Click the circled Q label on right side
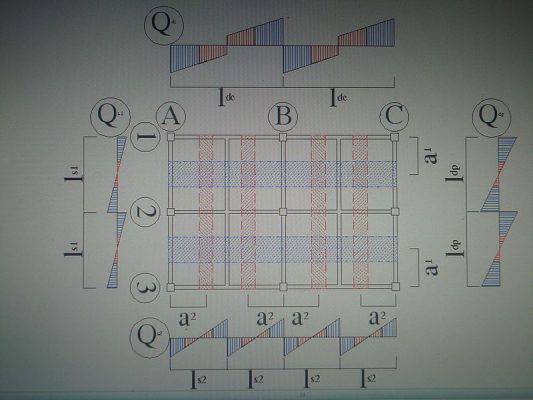Image resolution: width=533 pixels, height=400 pixels. pos(492,118)
